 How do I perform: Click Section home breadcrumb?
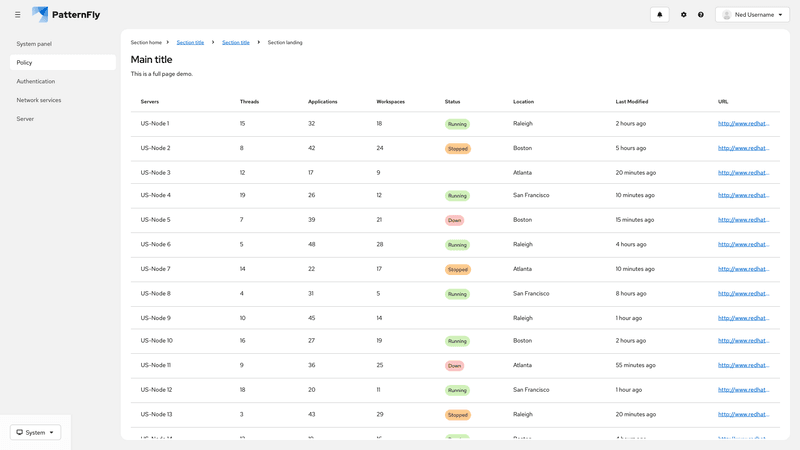click(146, 42)
